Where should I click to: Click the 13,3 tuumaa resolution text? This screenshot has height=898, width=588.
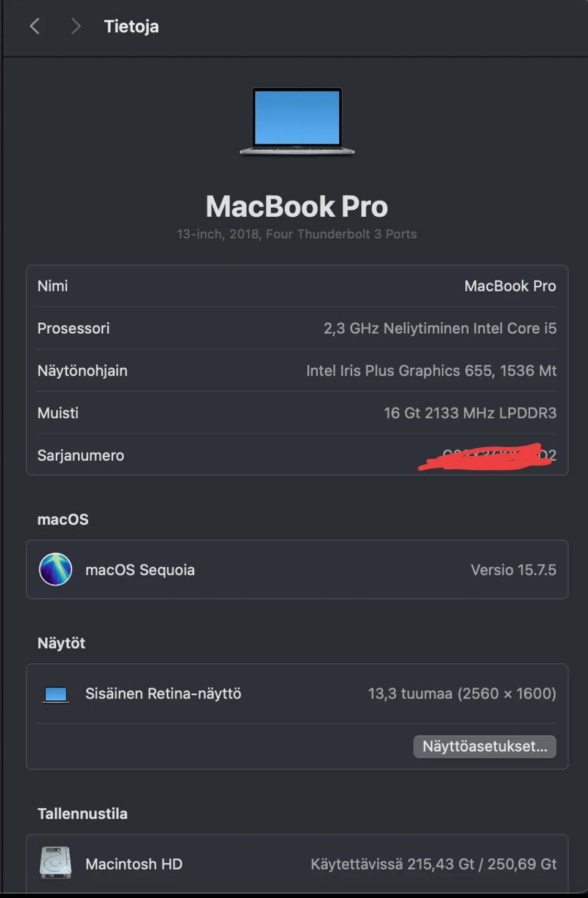click(462, 693)
